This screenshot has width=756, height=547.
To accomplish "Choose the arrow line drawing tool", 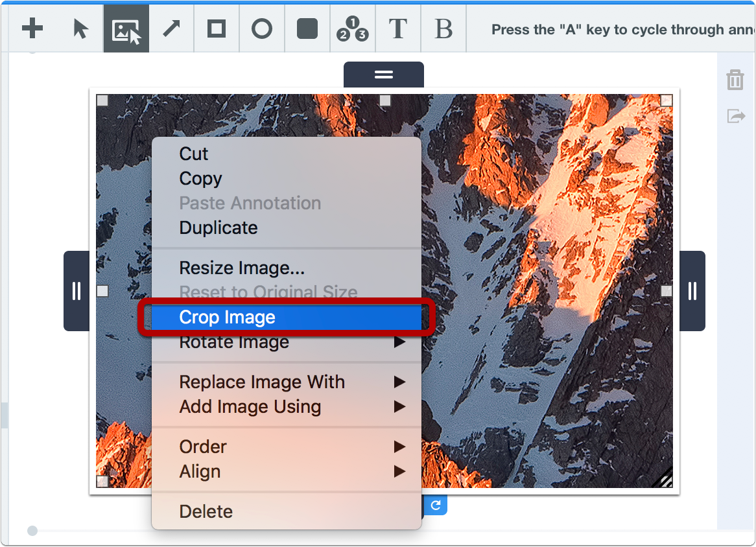I will (171, 29).
